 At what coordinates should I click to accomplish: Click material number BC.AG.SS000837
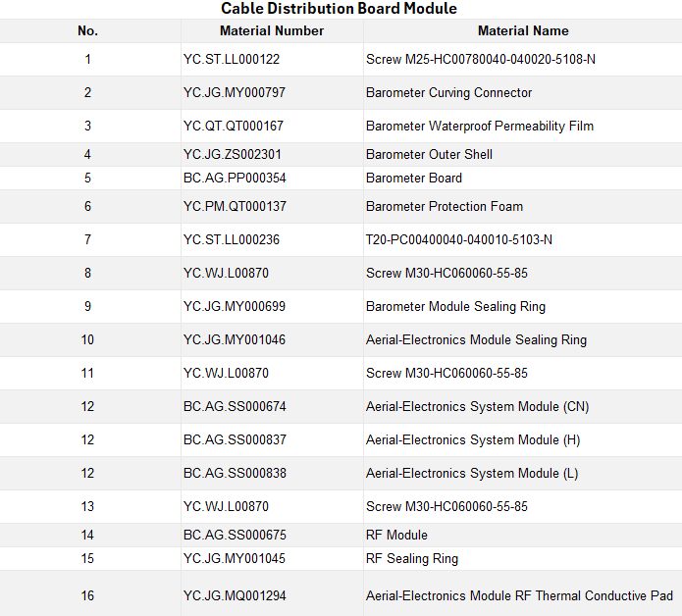[x=235, y=439]
